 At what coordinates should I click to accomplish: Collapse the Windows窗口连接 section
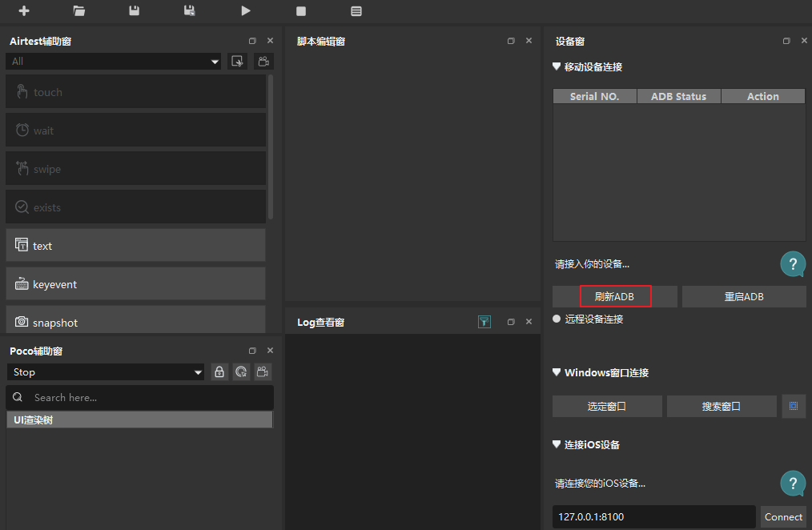click(x=557, y=372)
